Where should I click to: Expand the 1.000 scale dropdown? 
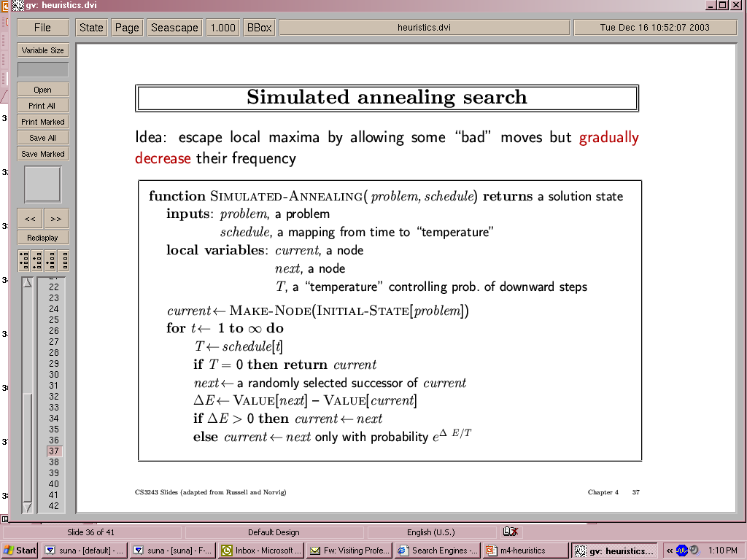(222, 28)
